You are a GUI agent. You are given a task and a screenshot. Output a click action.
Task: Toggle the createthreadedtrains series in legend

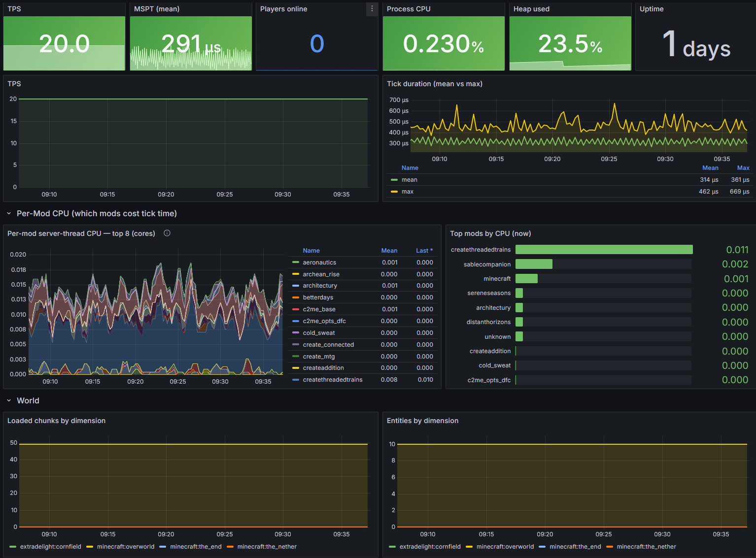(333, 380)
